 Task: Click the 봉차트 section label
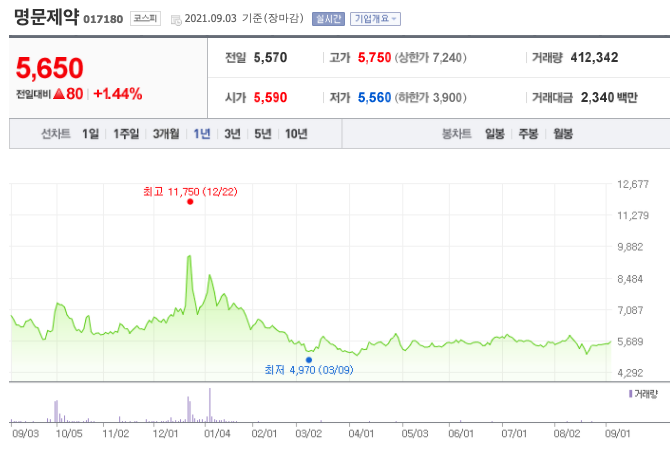[x=456, y=134]
